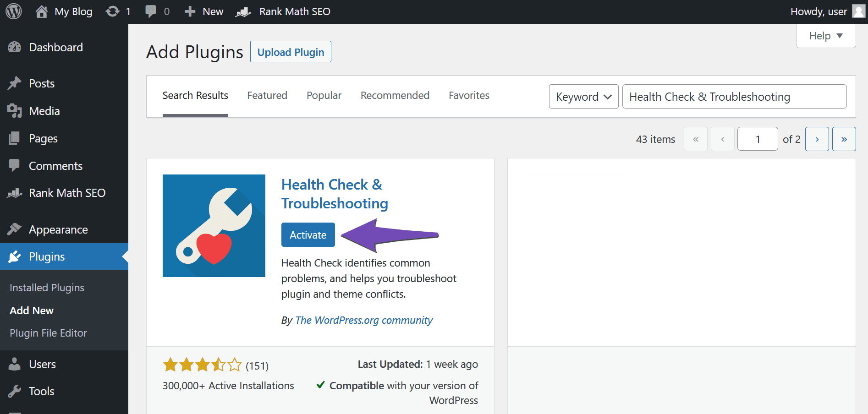Open the Keyword search type dropdown

click(x=584, y=97)
